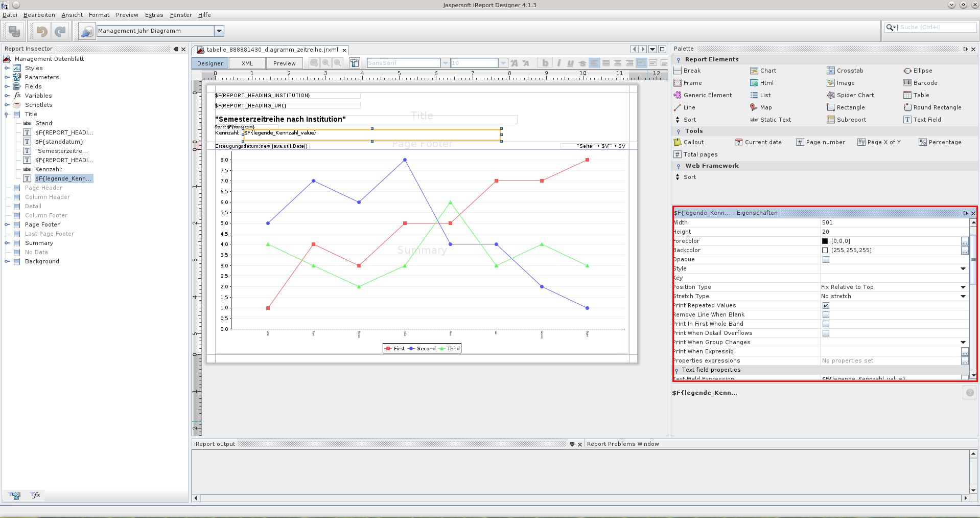Image resolution: width=980 pixels, height=518 pixels.
Task: Expand the Parameters tree node
Action: (x=7, y=77)
